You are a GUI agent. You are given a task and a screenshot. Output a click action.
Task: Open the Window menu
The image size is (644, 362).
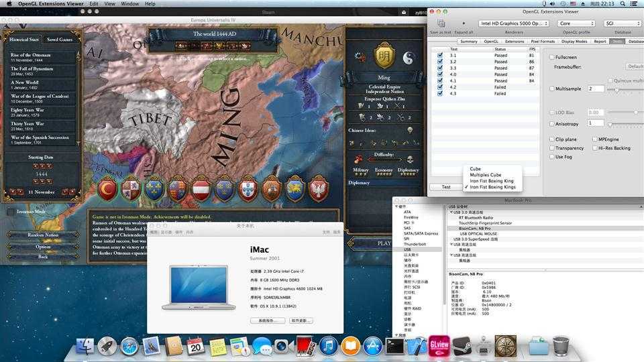pos(129,4)
